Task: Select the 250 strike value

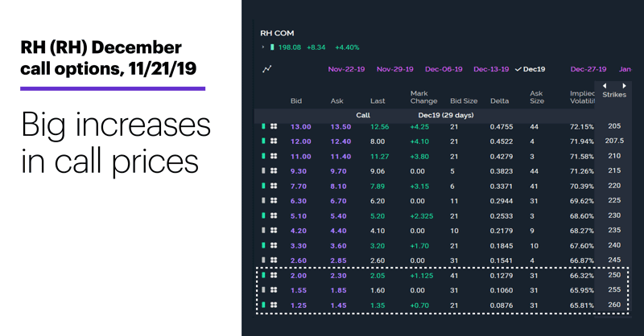Action: coord(614,275)
